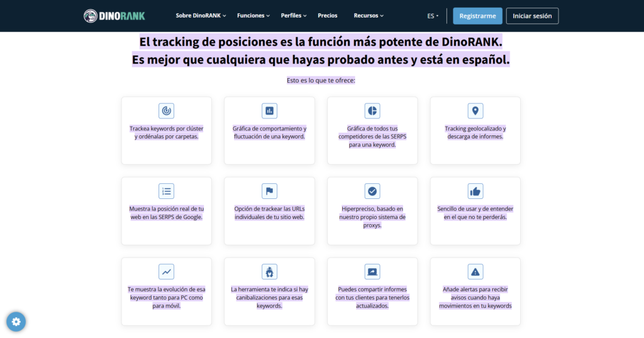Click 'Gráfica de todos tus competidores' text
This screenshot has width=644, height=338.
click(x=372, y=137)
